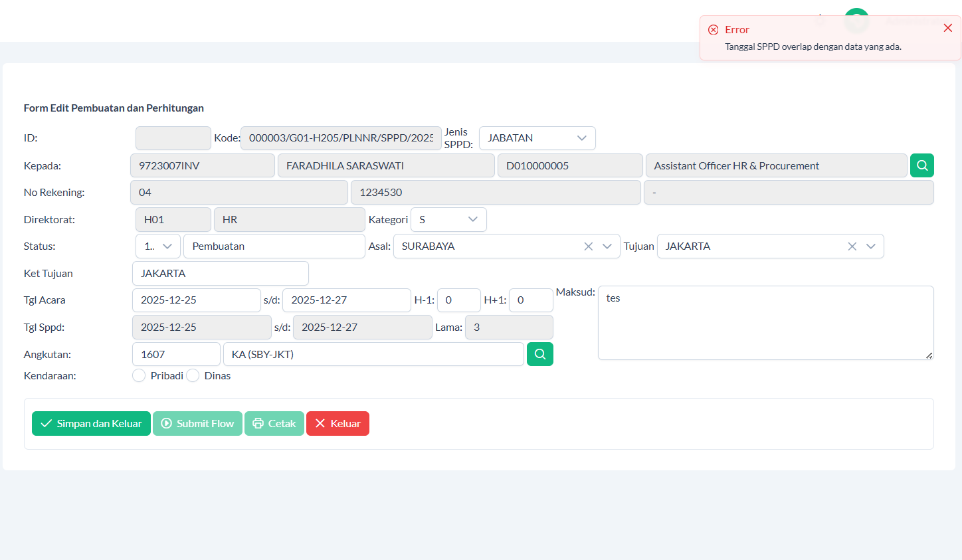This screenshot has width=962, height=560.
Task: Click Simpan dan Keluar button
Action: (91, 424)
